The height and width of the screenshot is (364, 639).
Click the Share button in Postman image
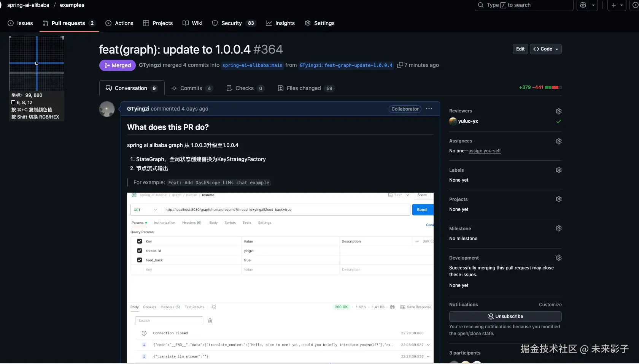(422, 195)
